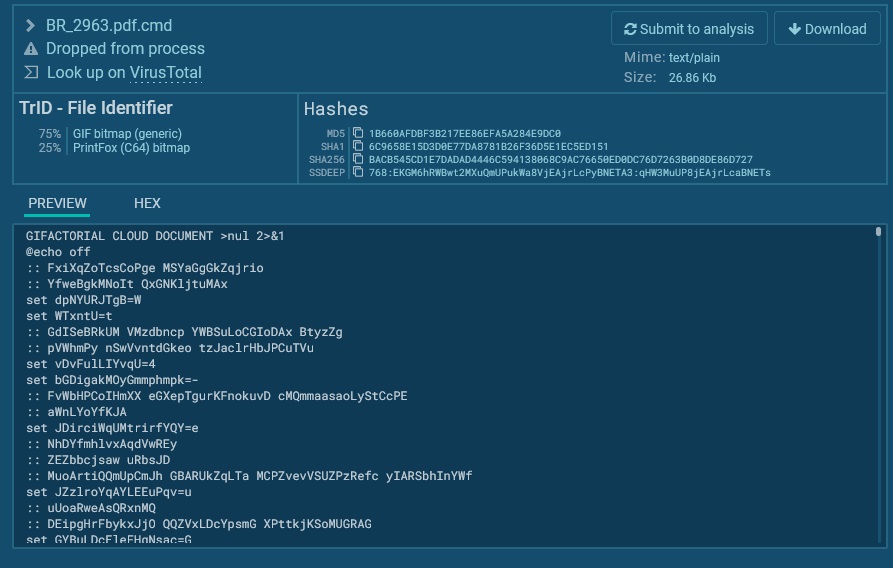893x568 pixels.
Task: Select the SHA1 hash value 6C9658E15D3D0E77DA8781B26F36D5E1EC5ED151
Action: point(488,146)
